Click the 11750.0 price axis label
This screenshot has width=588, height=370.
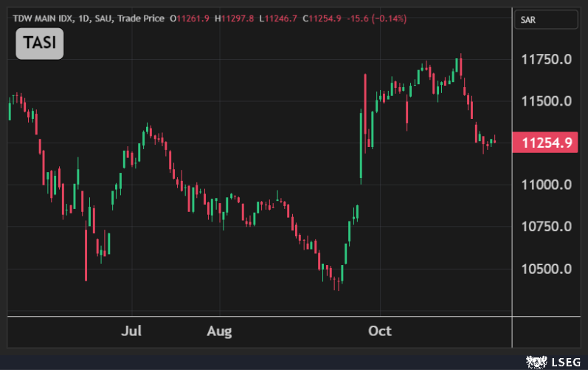[x=547, y=59]
